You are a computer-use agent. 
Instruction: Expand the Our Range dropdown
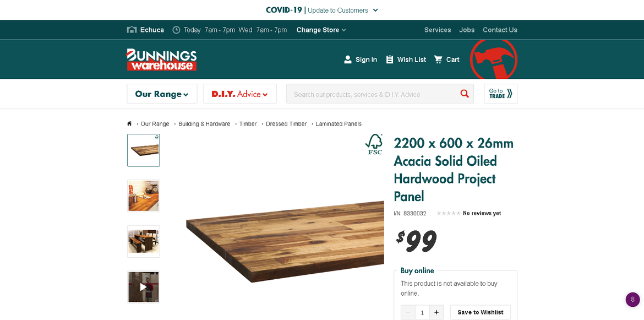click(162, 94)
